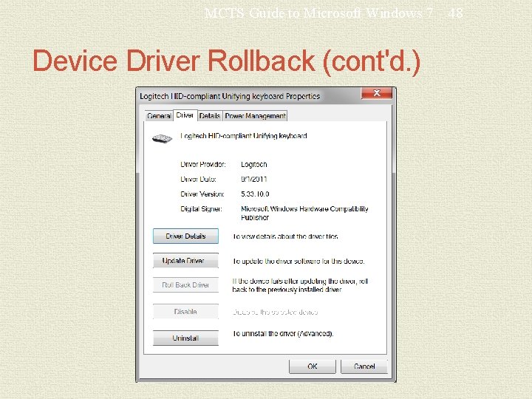Click the MCTS Guide header text
This screenshot has height=399, width=532.
[x=318, y=13]
